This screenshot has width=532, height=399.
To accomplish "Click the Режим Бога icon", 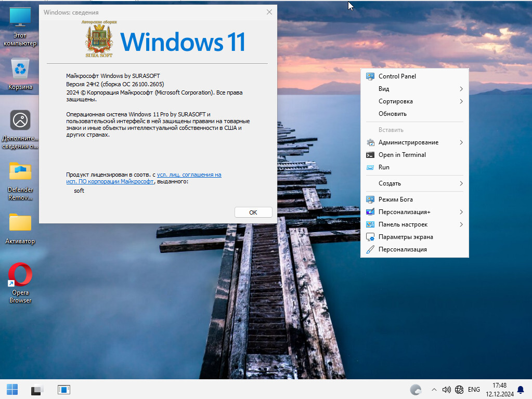I will (370, 199).
